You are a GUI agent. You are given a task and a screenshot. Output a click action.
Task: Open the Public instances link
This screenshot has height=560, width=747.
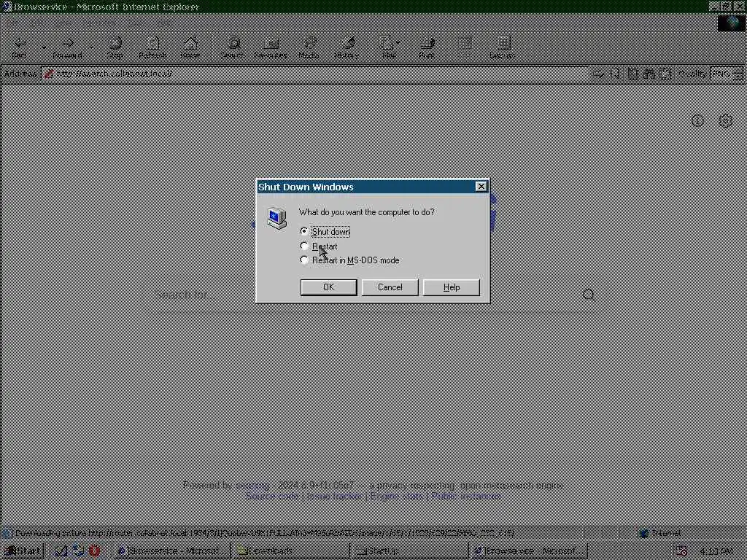pyautogui.click(x=466, y=496)
